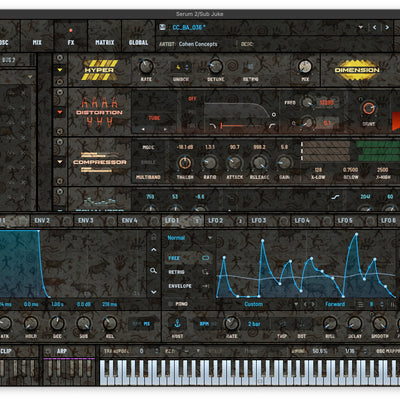Switch to the MATRIX tab
The height and width of the screenshot is (400, 400).
105,42
